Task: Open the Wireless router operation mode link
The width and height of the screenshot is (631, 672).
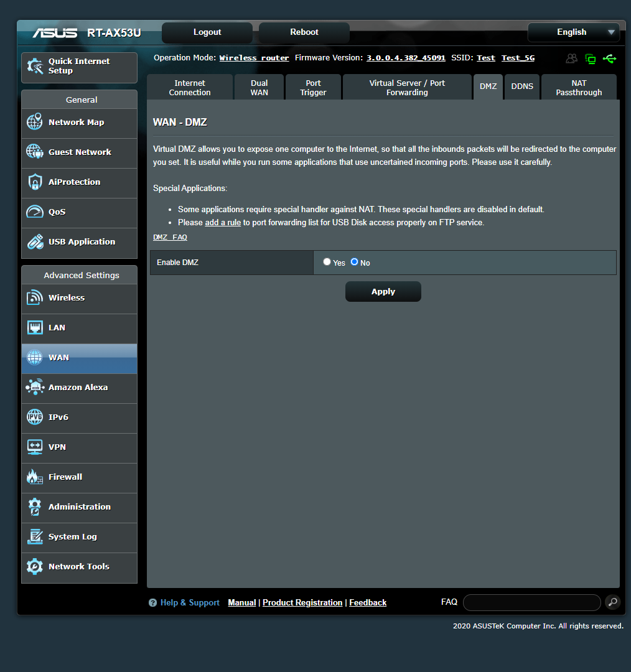Action: point(254,58)
